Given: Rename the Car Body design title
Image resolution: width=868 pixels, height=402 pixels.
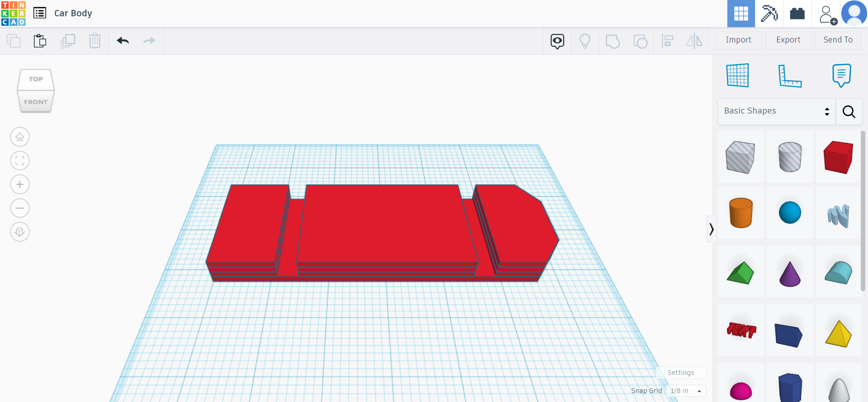Looking at the screenshot, I should (73, 13).
